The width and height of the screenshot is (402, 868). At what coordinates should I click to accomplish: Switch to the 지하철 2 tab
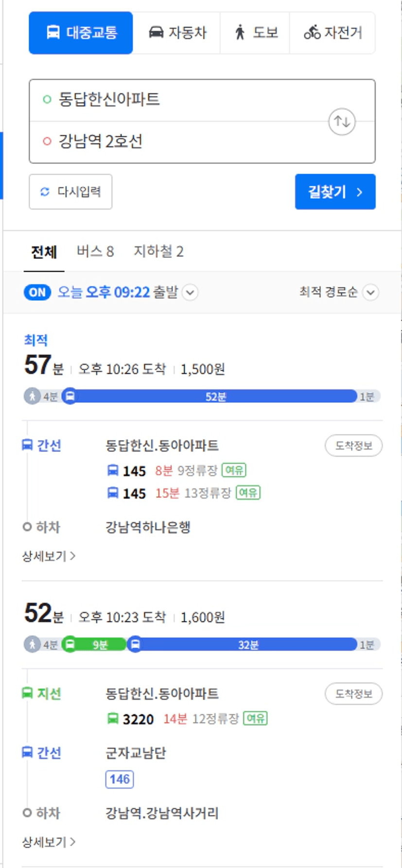158,252
